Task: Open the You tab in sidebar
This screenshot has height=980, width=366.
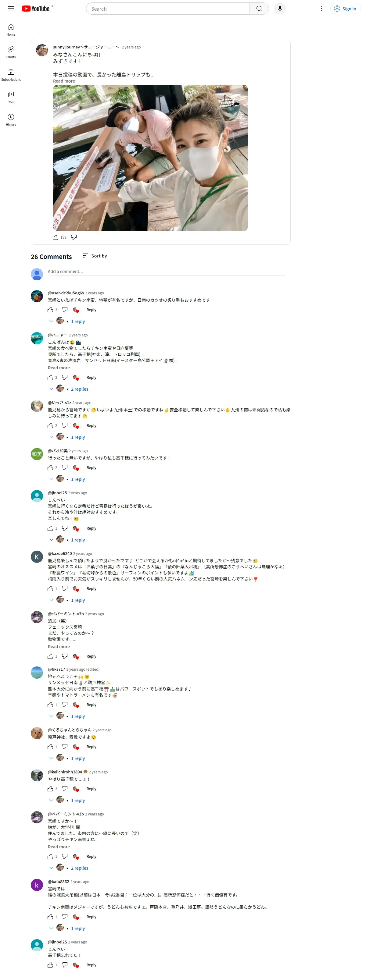Action: pos(11,98)
